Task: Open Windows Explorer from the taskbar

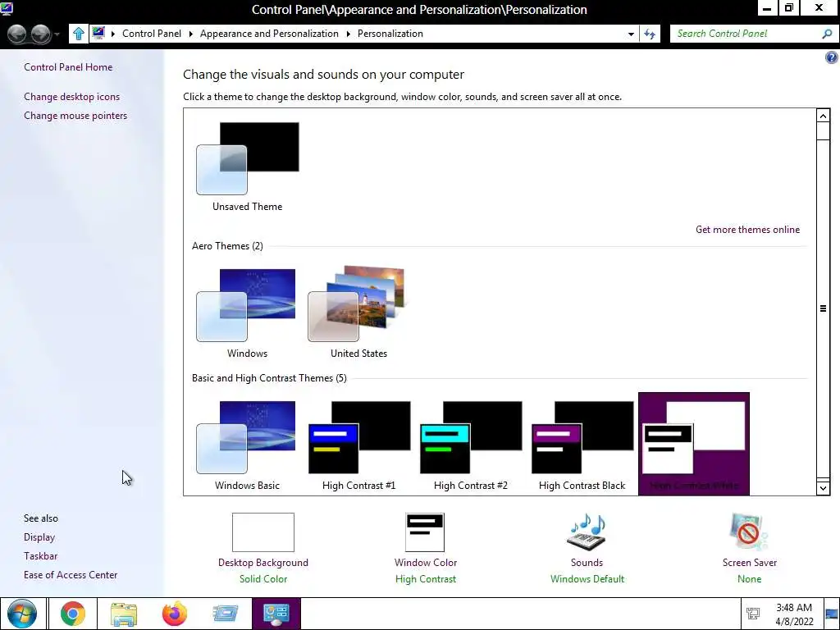Action: click(x=124, y=614)
